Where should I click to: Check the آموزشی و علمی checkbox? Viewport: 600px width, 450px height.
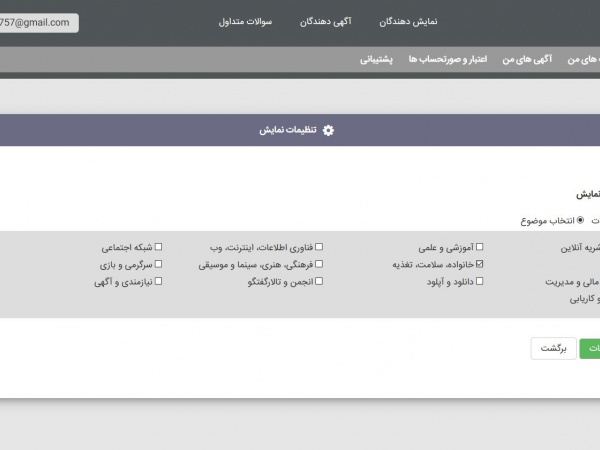[x=479, y=247]
